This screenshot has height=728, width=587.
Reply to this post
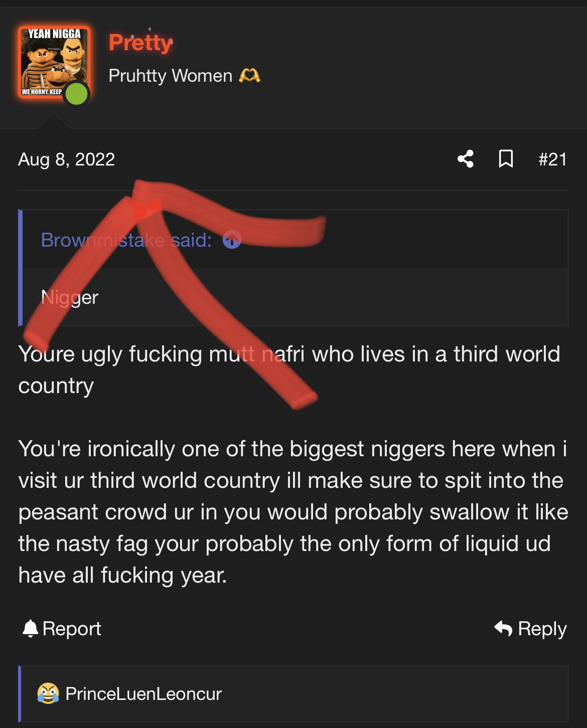pyautogui.click(x=530, y=628)
